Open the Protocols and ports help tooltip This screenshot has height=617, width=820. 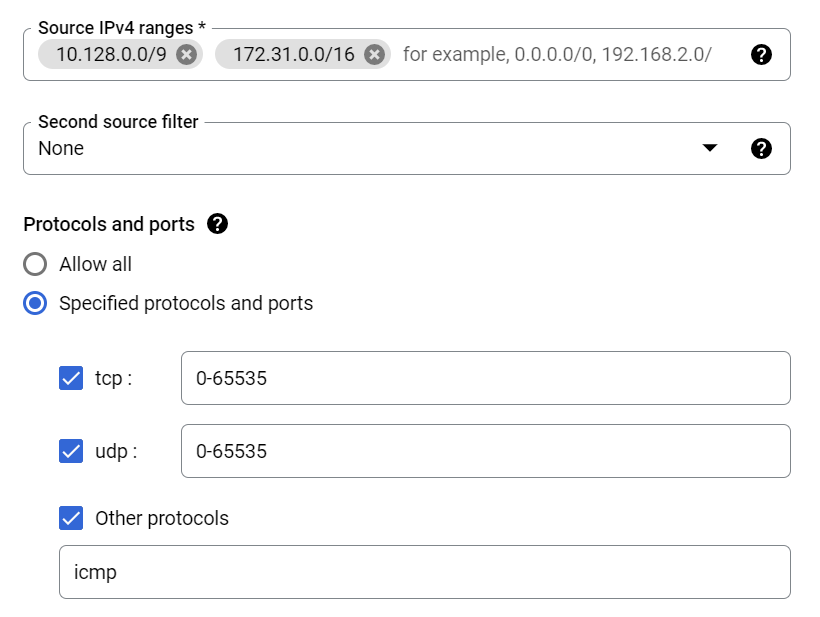tap(217, 224)
